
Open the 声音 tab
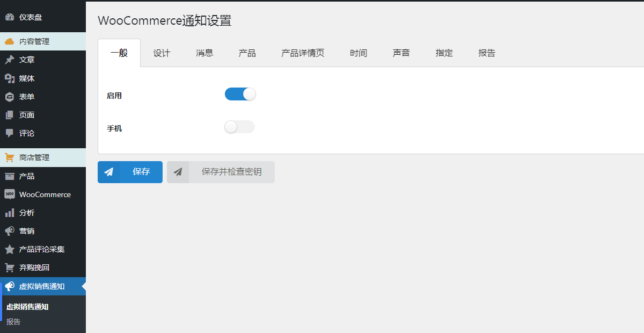pos(401,53)
